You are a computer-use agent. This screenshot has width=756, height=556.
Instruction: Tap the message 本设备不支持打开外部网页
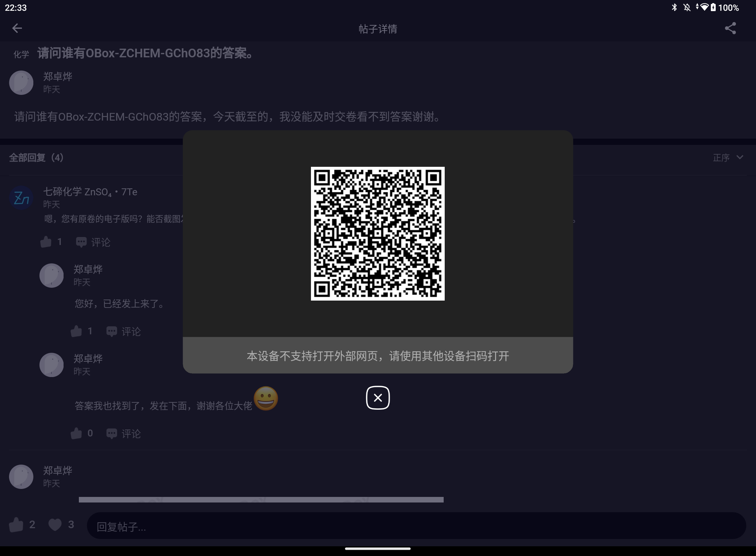[378, 356]
